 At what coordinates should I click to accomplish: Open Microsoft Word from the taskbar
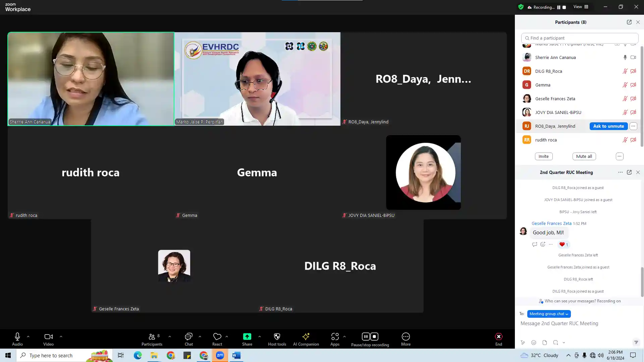click(236, 355)
